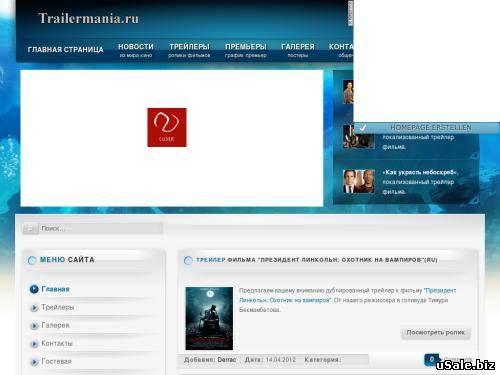500x375 pixels.
Task: Open the Lincoln Vampire Hunter poster thumbnail
Action: coord(209,318)
